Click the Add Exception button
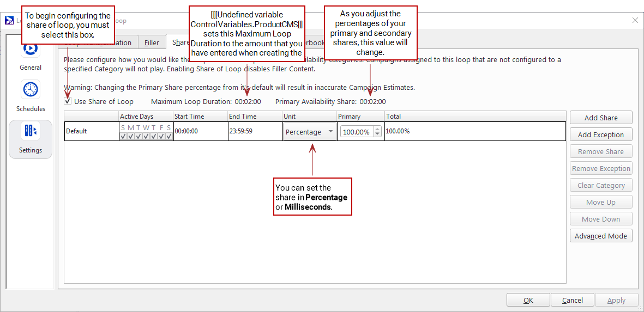The height and width of the screenshot is (312, 644). tap(601, 134)
